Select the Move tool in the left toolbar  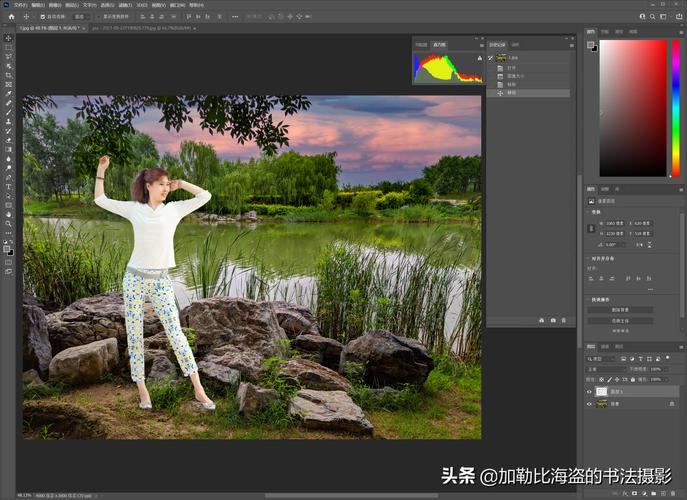pos(8,38)
